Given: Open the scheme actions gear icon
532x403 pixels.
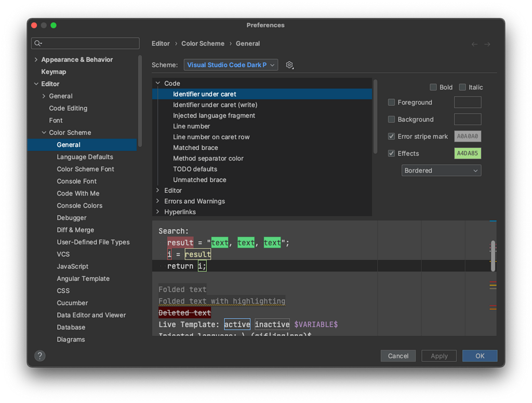Looking at the screenshot, I should 289,65.
